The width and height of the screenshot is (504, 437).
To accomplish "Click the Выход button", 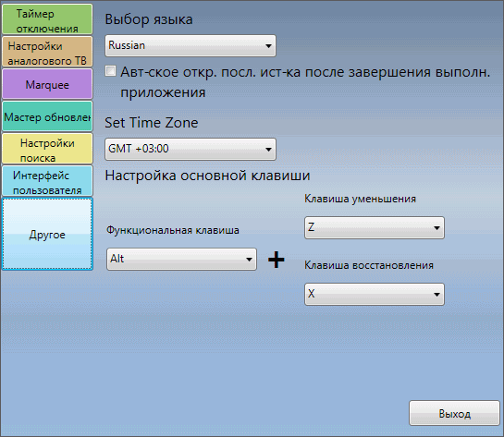I will 454,413.
